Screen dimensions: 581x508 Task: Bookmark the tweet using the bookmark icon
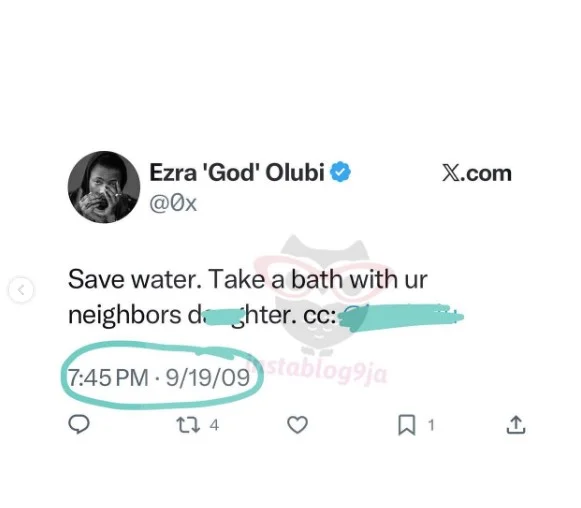(x=406, y=425)
